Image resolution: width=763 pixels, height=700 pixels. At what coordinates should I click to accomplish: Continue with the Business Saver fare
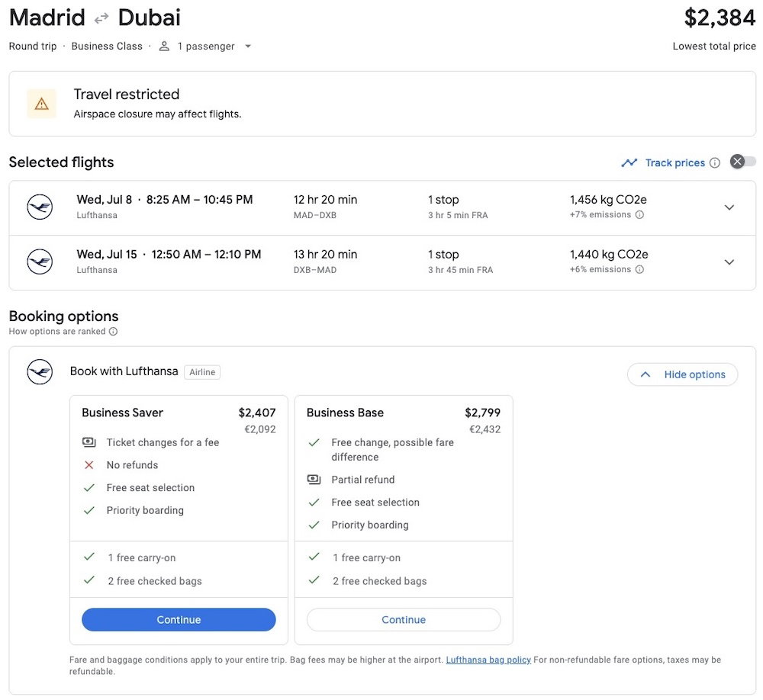pyautogui.click(x=179, y=620)
